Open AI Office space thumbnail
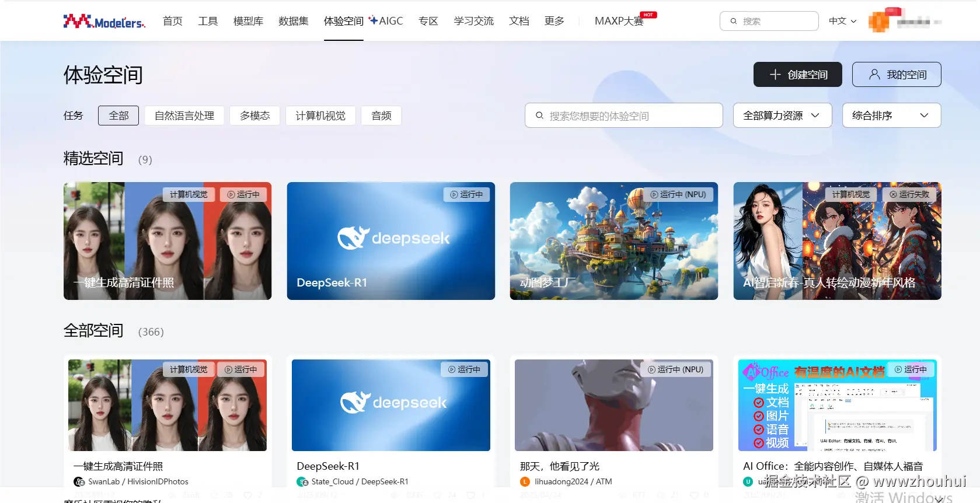Screen dimensions: 980x503 coord(837,405)
